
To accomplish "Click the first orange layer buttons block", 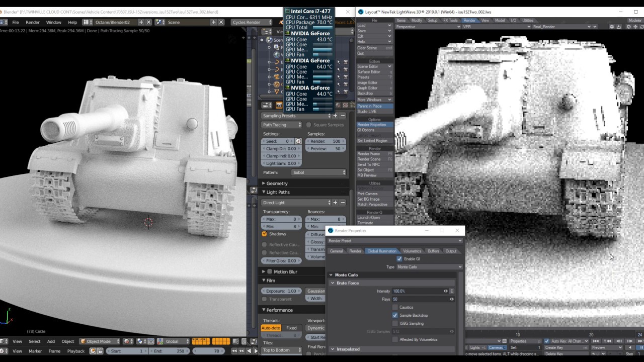I will [201, 341].
